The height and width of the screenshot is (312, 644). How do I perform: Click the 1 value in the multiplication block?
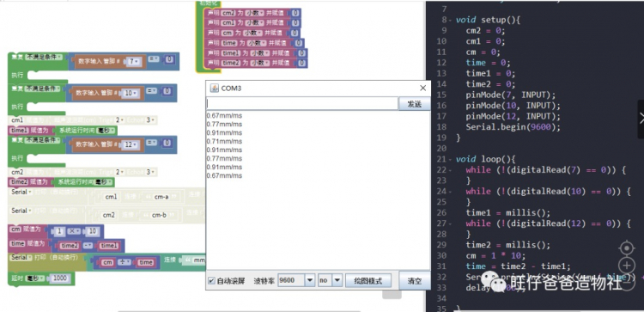[59, 231]
